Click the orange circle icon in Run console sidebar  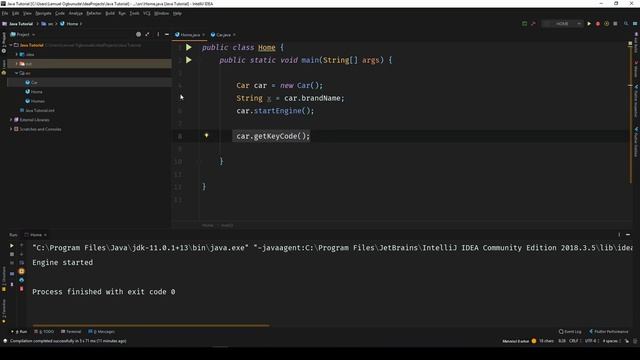tap(22, 271)
